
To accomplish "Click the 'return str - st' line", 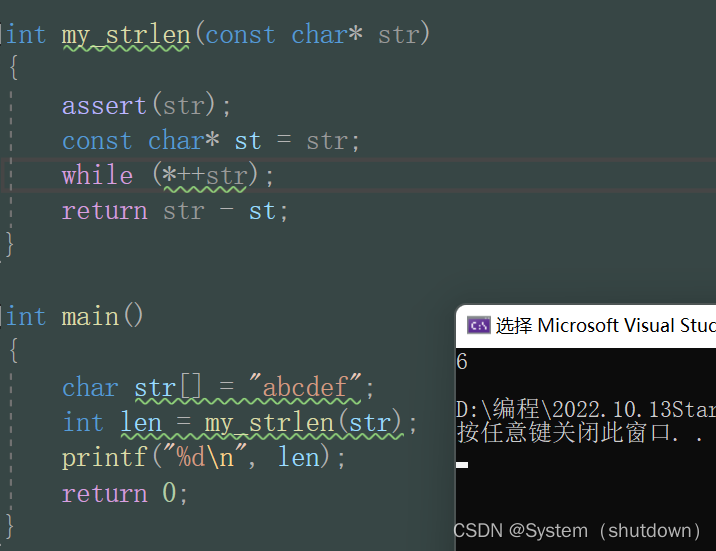I will (175, 211).
